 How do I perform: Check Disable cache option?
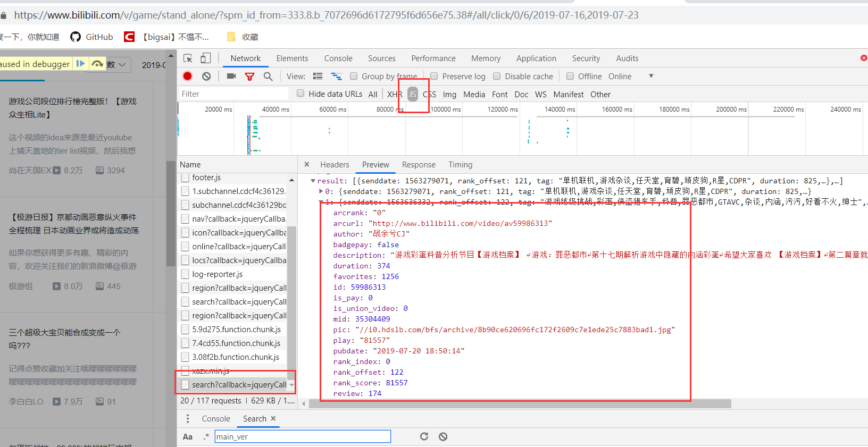497,76
